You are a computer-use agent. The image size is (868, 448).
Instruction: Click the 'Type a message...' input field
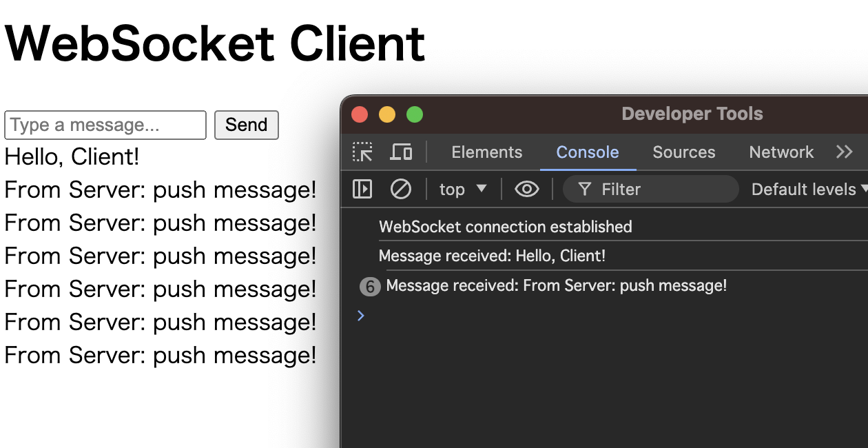point(105,125)
